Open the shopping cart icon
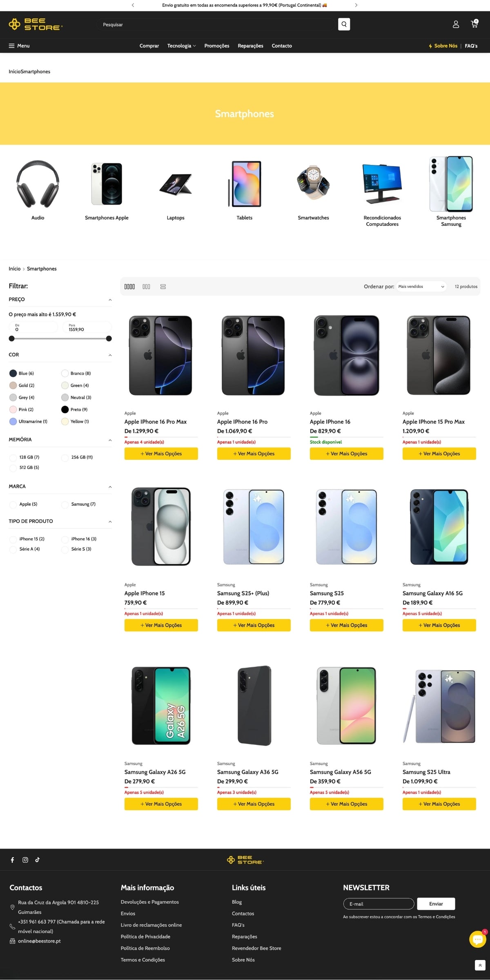 tap(474, 24)
